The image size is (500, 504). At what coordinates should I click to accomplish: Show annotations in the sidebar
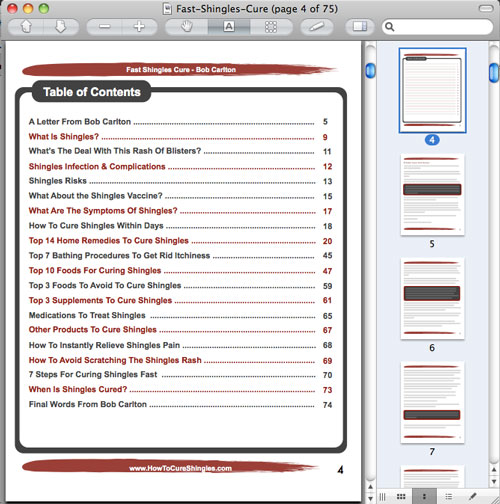coord(472,497)
